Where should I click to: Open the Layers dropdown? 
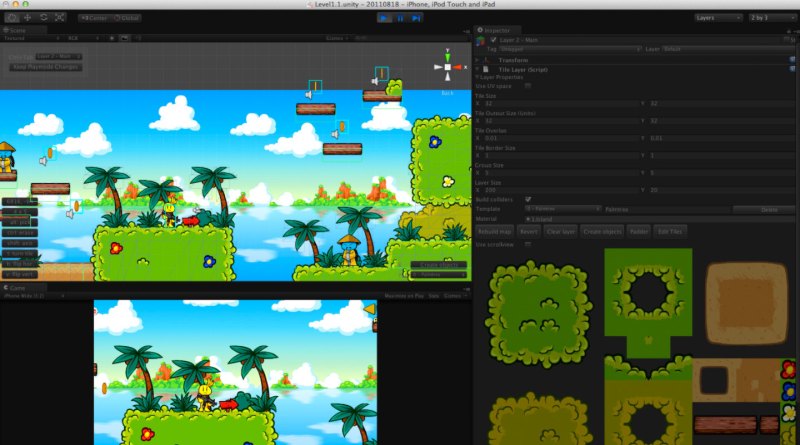pyautogui.click(x=718, y=18)
